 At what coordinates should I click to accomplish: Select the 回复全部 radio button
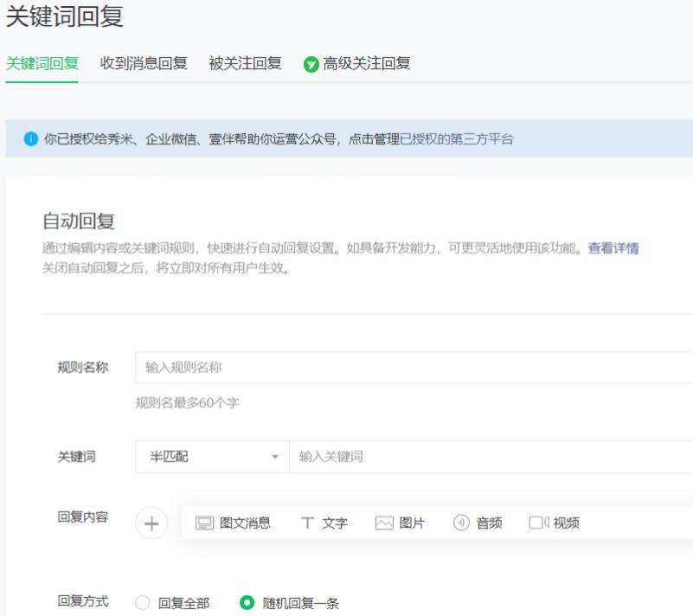[142, 603]
